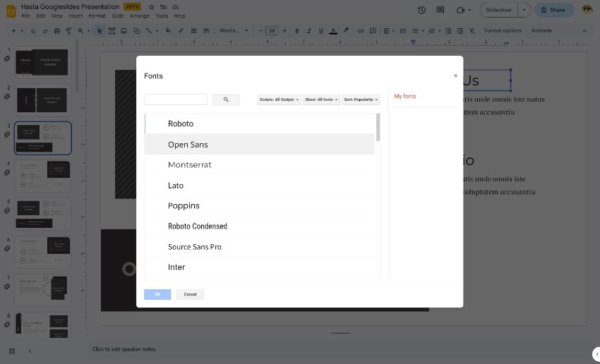
Task: Open the comments icon in header
Action: point(440,10)
